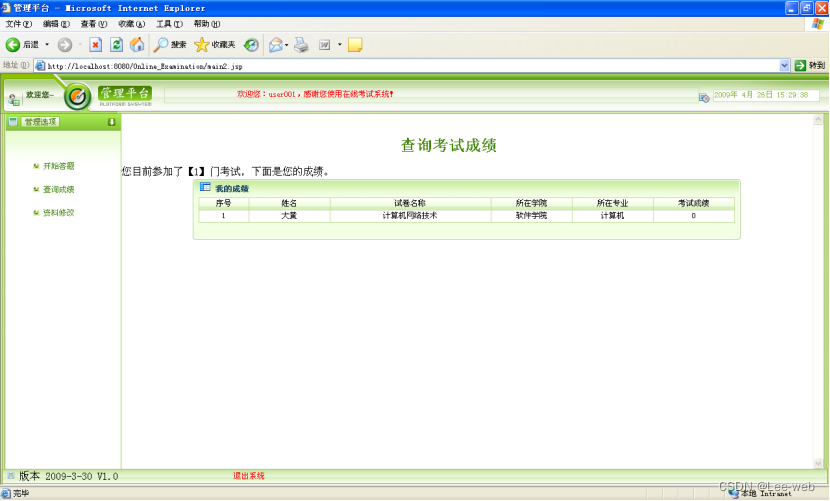Screen dimensions: 830x501
Task: Click the 版本 2009-3-30 V1.0 text
Action: [x=69, y=476]
